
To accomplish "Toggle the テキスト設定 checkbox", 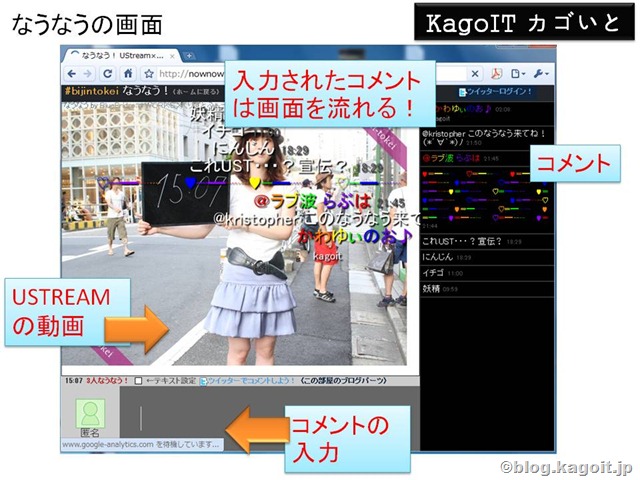I will [x=138, y=381].
